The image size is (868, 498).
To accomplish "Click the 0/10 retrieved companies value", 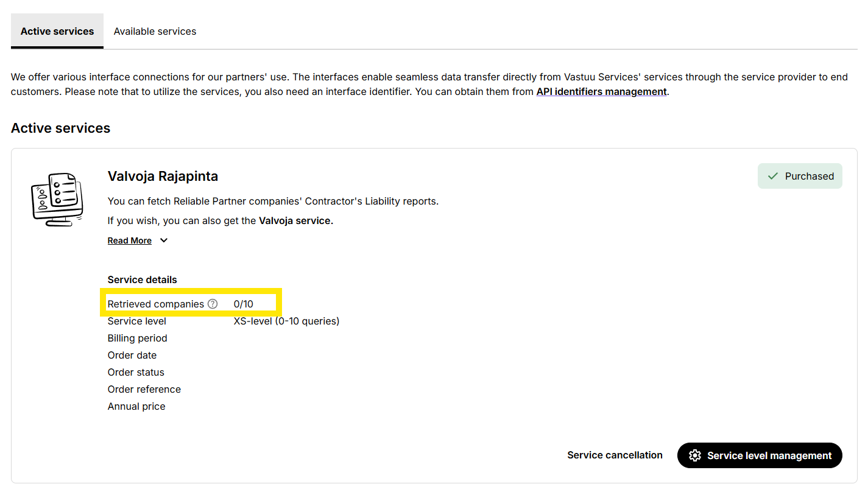I will 243,304.
